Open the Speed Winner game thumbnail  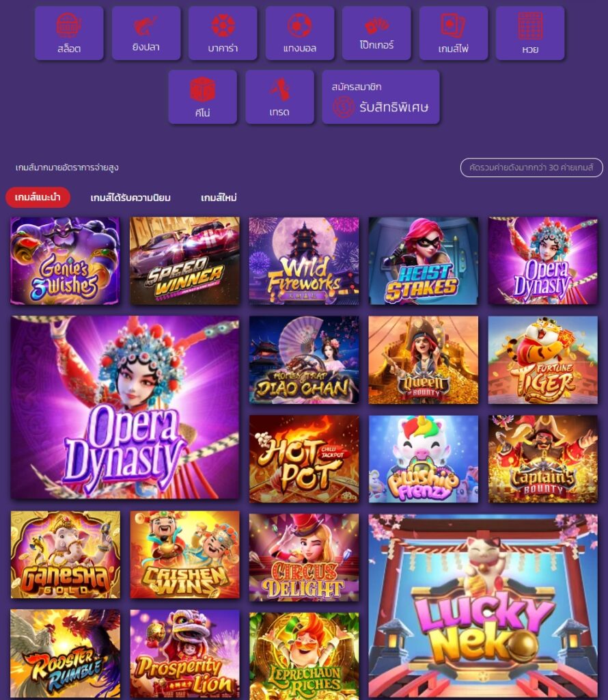click(184, 260)
